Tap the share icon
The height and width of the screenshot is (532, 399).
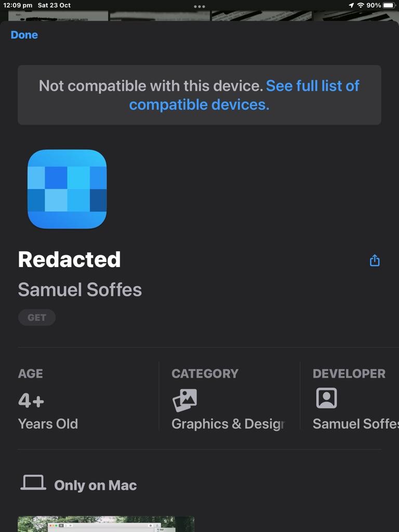tap(375, 260)
